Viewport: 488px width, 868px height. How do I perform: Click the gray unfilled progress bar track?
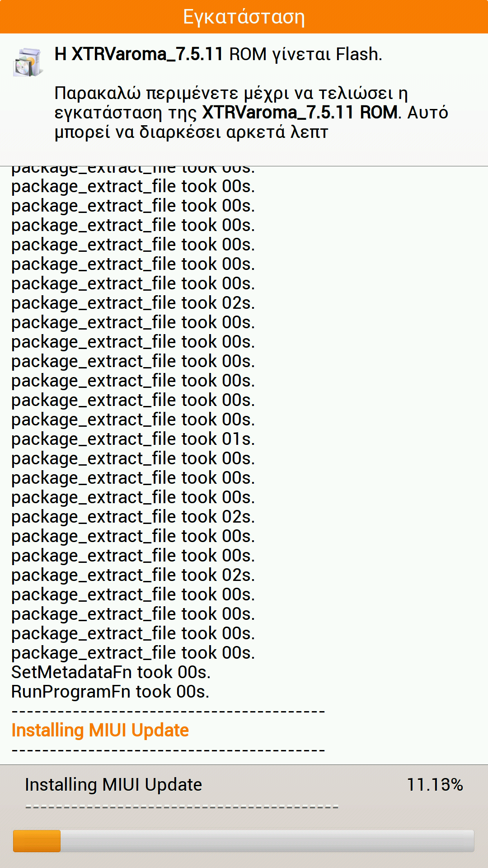(267, 841)
